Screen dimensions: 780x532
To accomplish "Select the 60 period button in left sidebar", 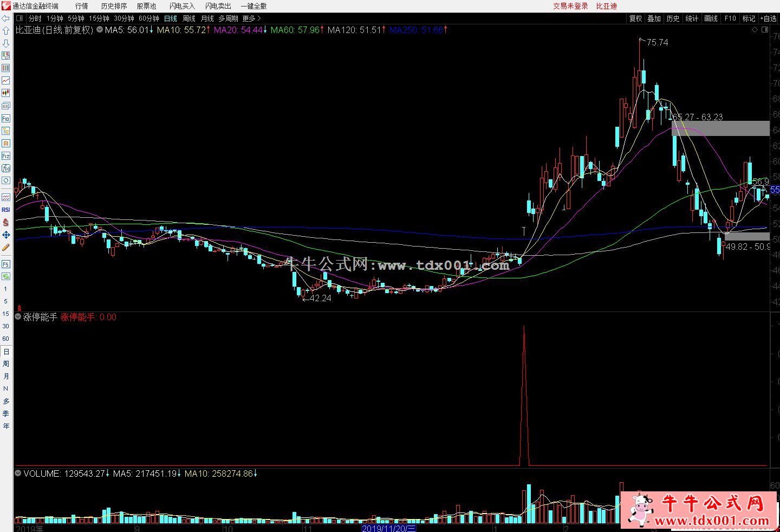I will coord(6,339).
